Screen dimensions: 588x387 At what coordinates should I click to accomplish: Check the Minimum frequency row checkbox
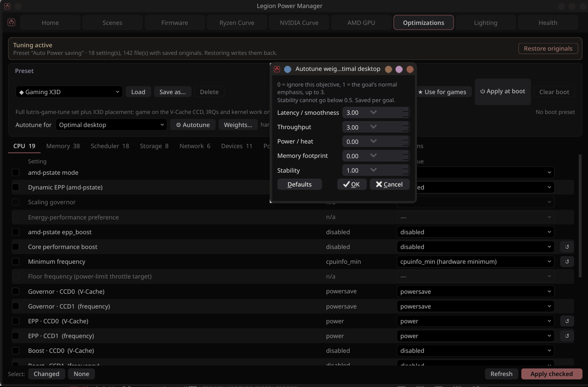click(x=16, y=262)
